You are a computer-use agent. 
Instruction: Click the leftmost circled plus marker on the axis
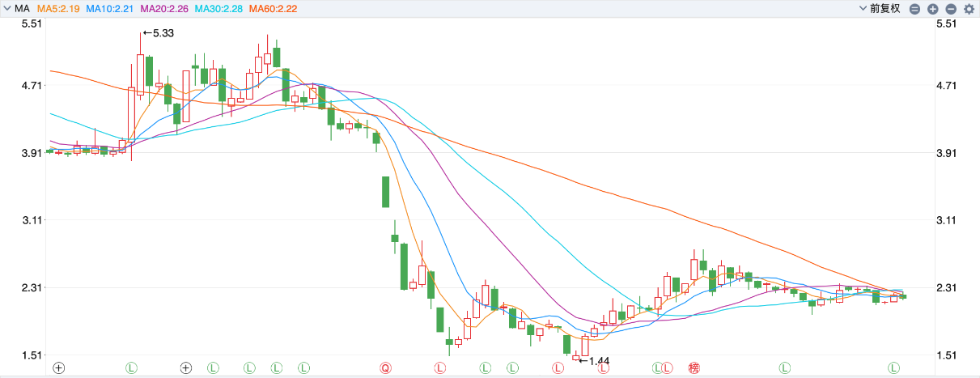58,368
